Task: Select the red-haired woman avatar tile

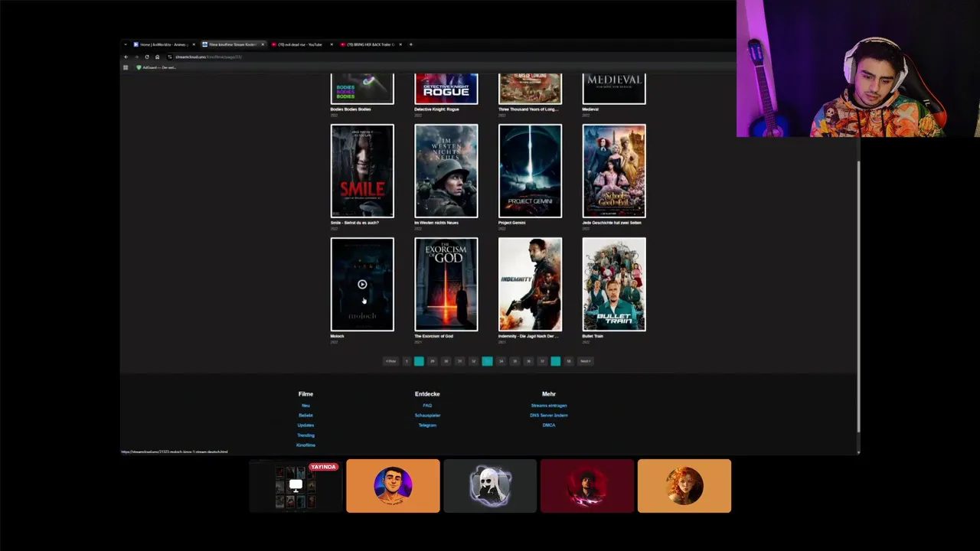Action: [x=684, y=486]
